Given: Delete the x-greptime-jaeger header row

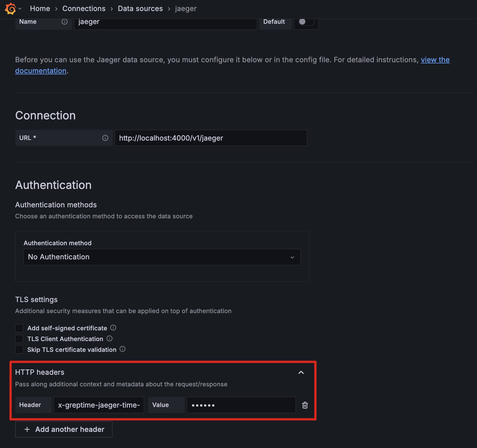Looking at the screenshot, I should [x=305, y=405].
